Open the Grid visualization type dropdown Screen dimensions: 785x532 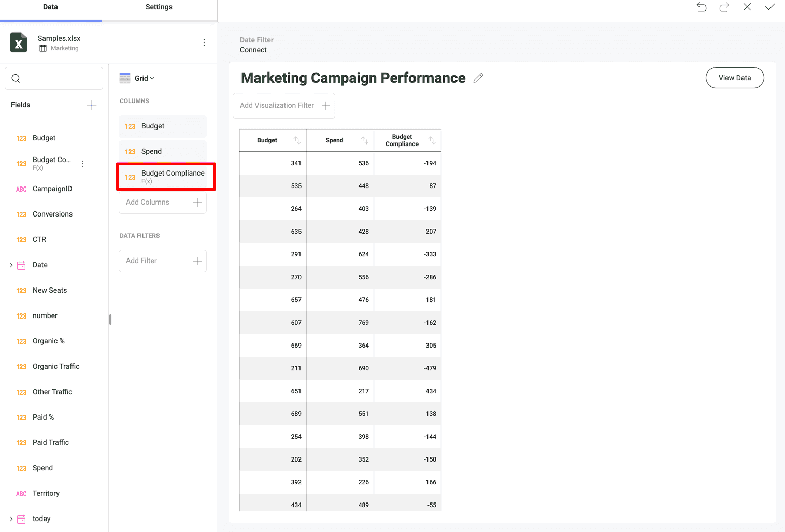(x=145, y=78)
